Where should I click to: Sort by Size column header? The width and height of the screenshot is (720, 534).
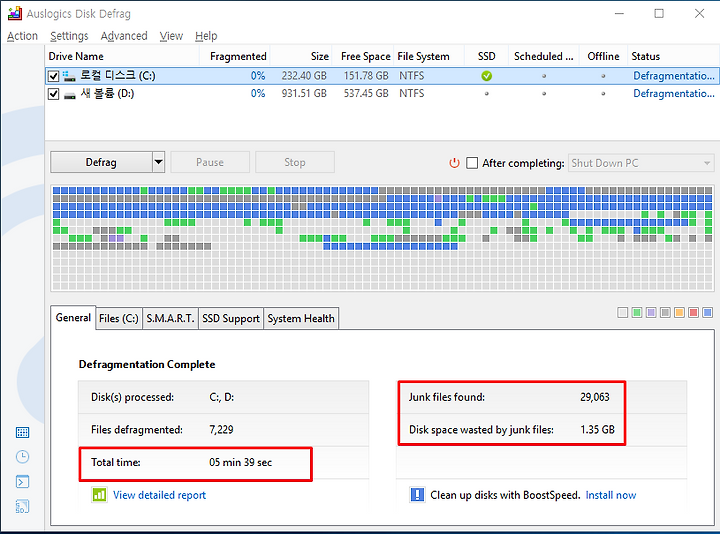pyautogui.click(x=301, y=56)
